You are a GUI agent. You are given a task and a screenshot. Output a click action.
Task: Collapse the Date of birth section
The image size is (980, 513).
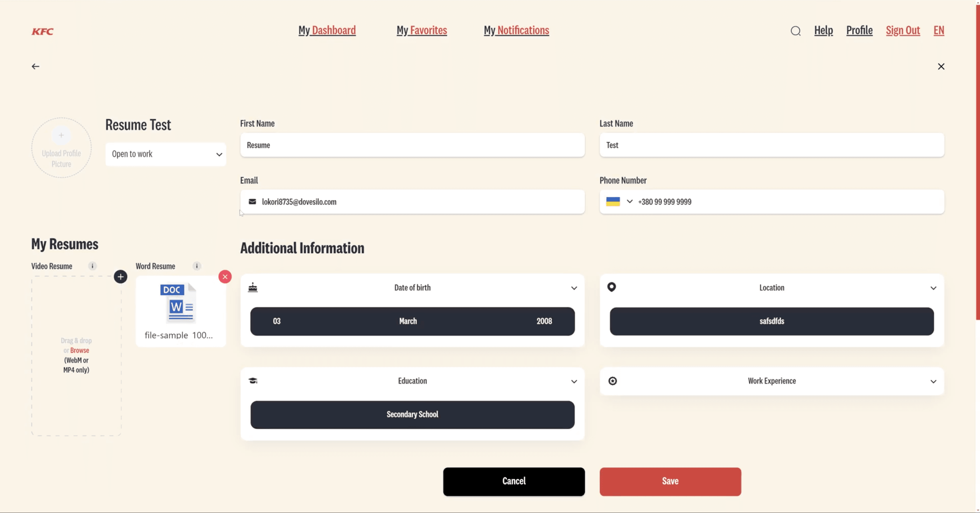574,288
